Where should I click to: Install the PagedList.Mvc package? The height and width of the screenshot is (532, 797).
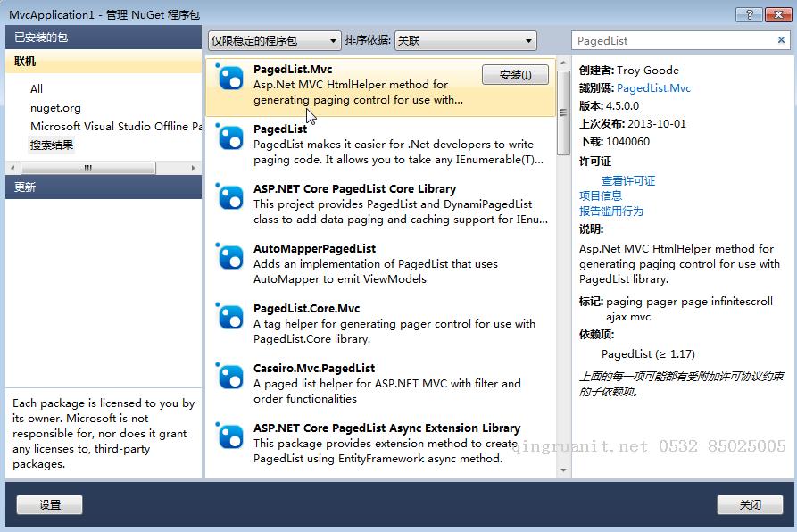[x=515, y=75]
